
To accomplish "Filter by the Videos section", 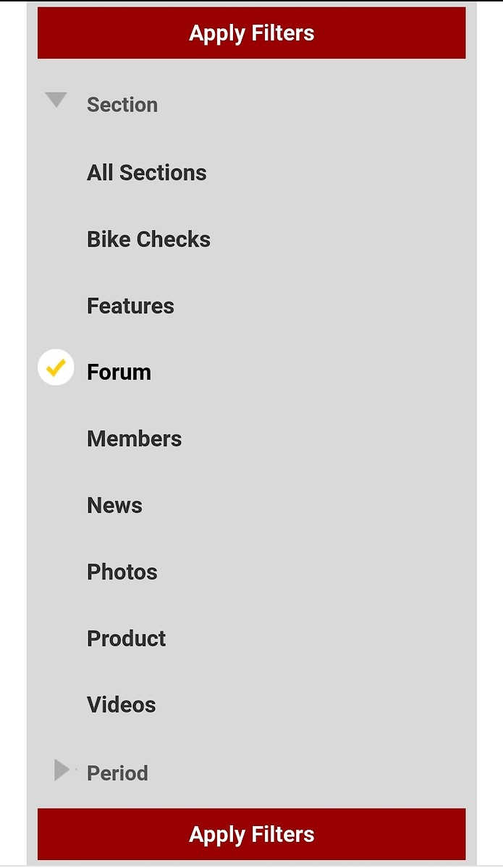I will pos(121,705).
